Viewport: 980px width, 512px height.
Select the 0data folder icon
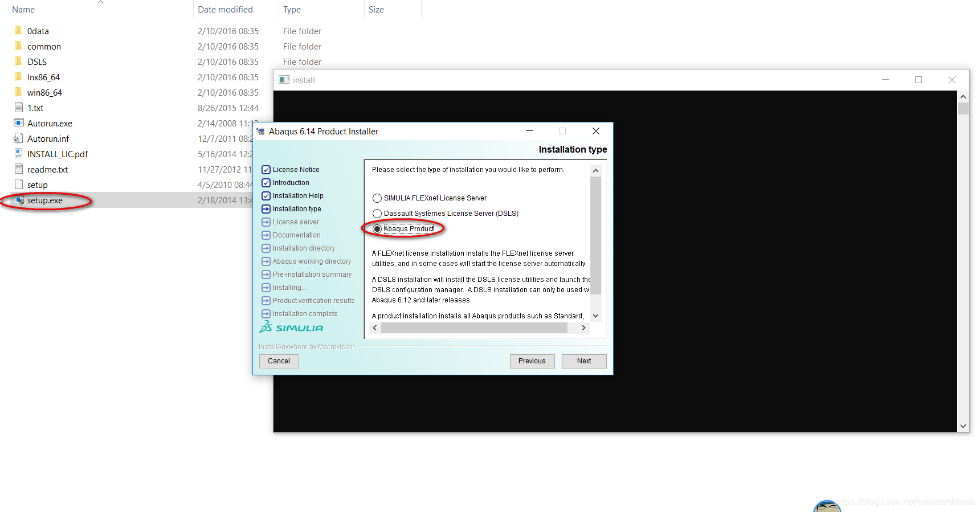tap(18, 30)
